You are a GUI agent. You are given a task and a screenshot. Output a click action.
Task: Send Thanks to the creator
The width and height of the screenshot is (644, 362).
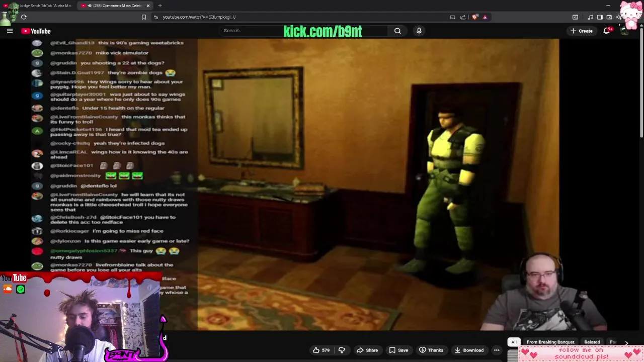coord(431,350)
